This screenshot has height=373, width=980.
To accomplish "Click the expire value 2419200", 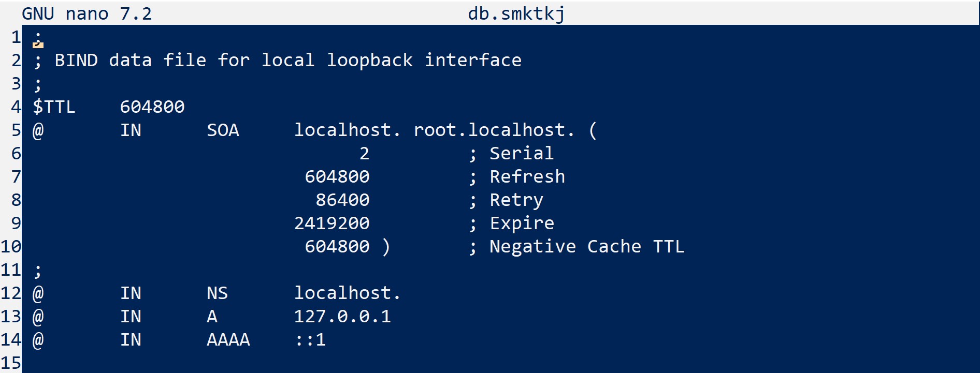I will [332, 223].
